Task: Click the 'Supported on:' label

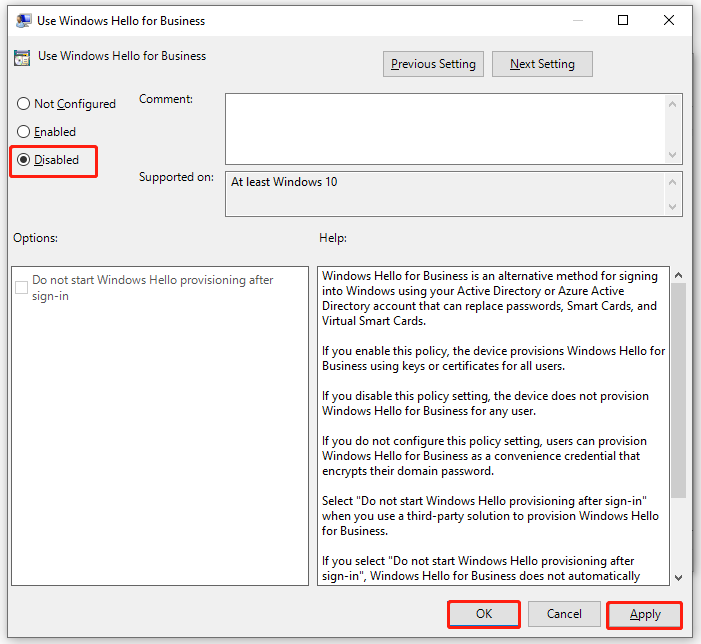Action: [x=176, y=177]
